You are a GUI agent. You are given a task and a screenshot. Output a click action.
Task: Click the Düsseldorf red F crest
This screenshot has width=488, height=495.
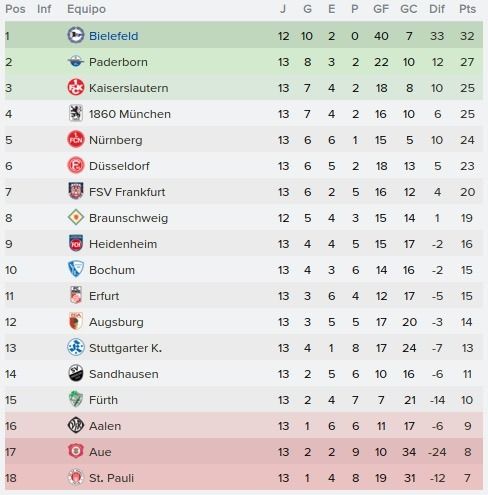(x=76, y=165)
